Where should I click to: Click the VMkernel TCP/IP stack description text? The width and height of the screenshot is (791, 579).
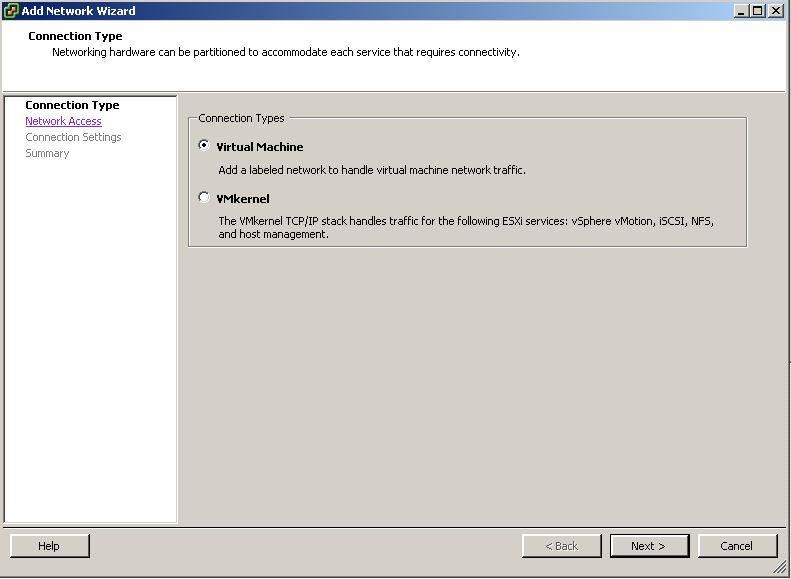pyautogui.click(x=466, y=227)
